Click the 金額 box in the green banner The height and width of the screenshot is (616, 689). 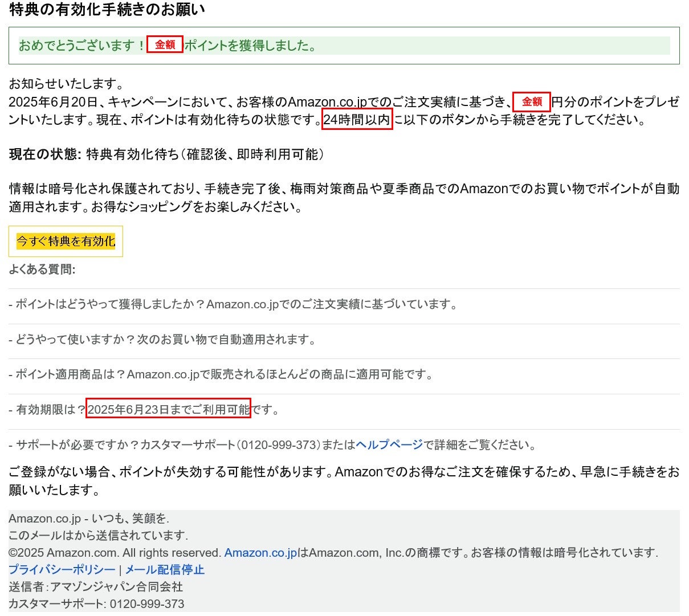click(x=165, y=45)
